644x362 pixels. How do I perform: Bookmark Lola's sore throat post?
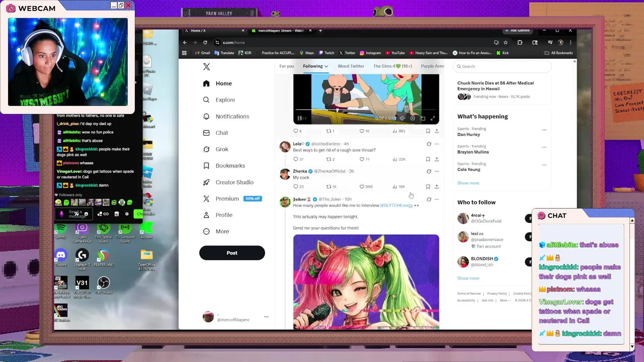pyautogui.click(x=428, y=159)
